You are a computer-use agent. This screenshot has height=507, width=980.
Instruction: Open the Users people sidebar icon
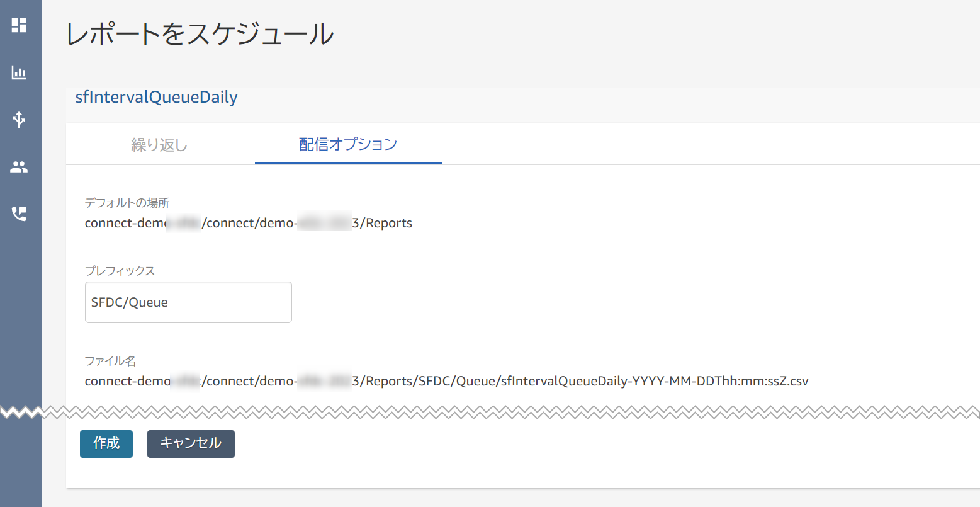coord(19,167)
